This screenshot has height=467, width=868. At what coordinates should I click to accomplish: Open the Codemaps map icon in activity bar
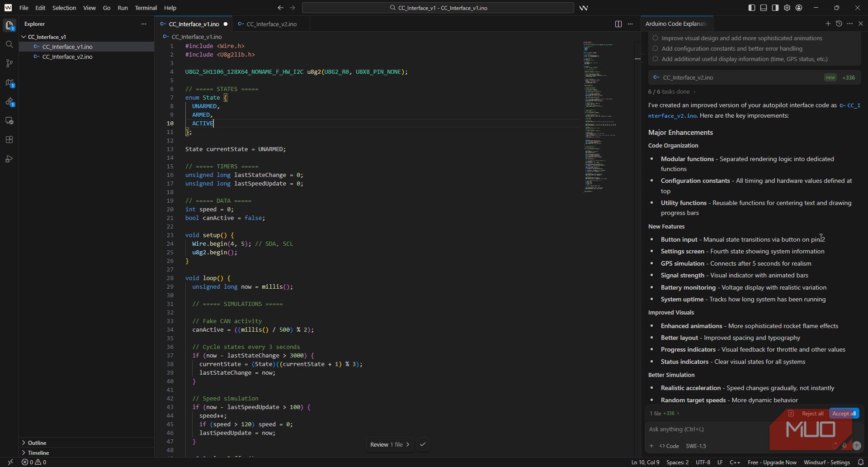pyautogui.click(x=9, y=83)
